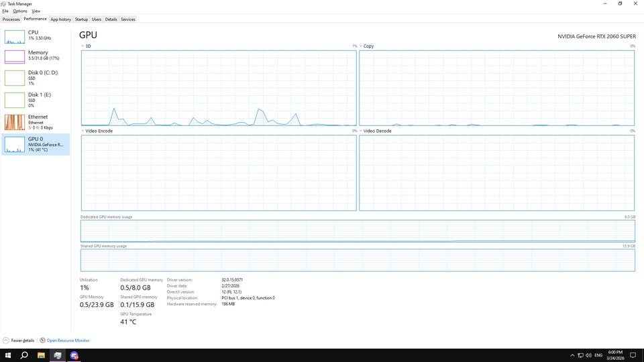This screenshot has height=362, width=644.
Task: Click the Dedicated GPU memory usage graph
Action: (x=358, y=231)
